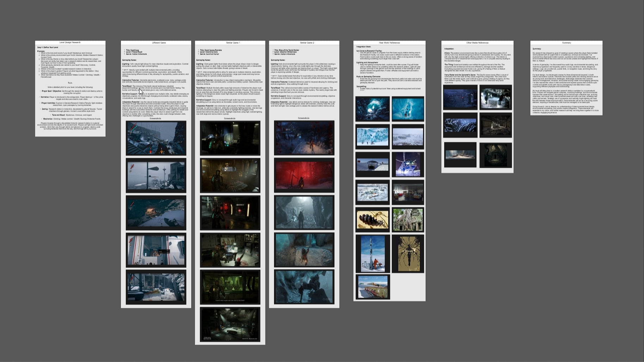Open the last Dead Space screenshot at bottom

(x=230, y=324)
